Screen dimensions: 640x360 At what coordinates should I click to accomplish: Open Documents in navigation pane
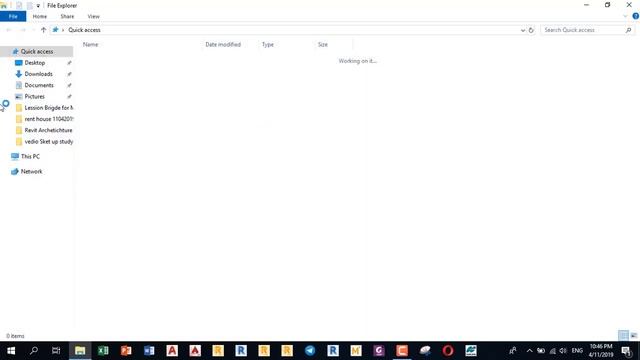[x=39, y=85]
